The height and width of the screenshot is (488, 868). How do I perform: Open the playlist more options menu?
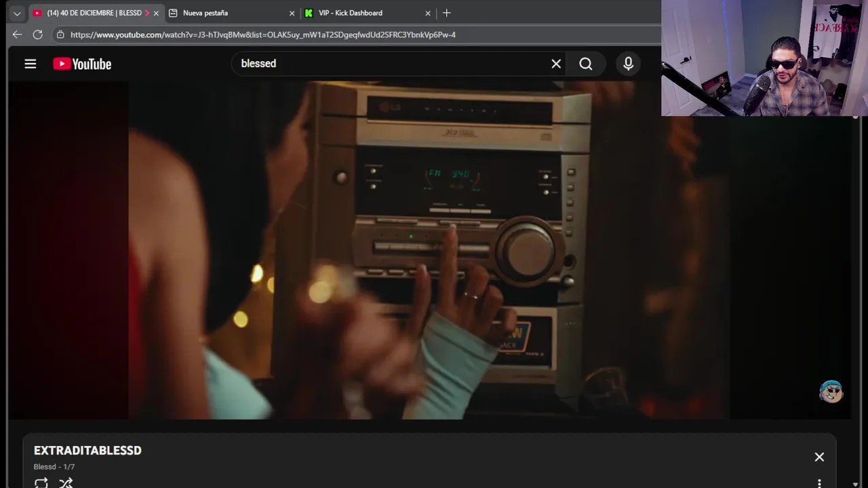pos(819,483)
